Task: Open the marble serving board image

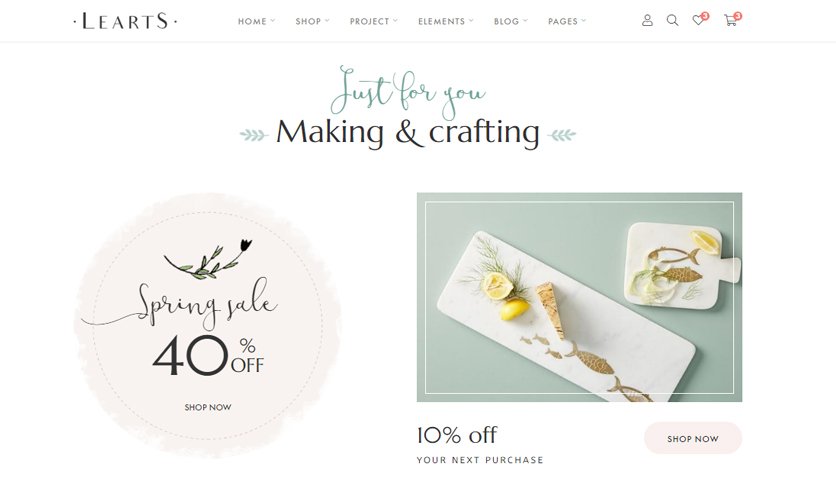Action: [579, 297]
